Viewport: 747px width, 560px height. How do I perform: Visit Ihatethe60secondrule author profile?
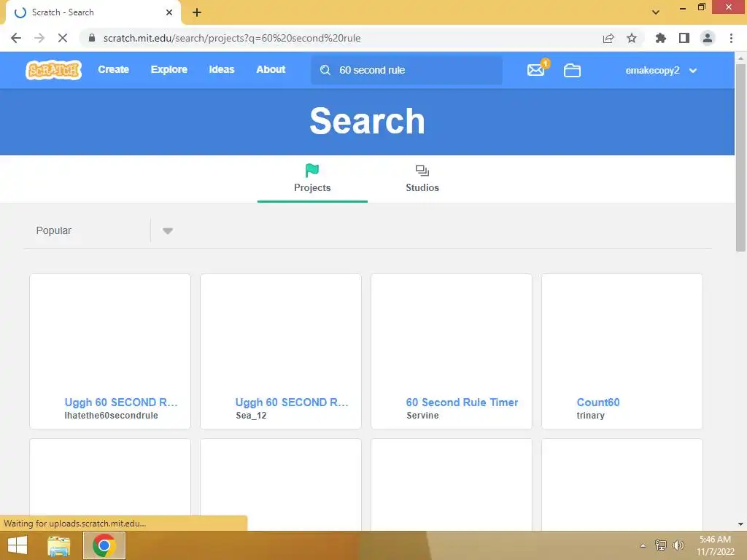click(x=111, y=415)
